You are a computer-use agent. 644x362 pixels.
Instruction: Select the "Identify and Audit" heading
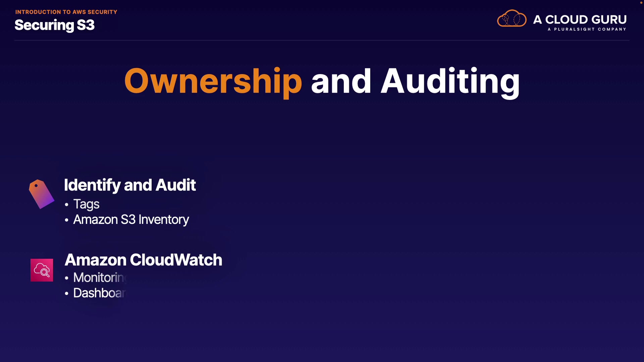tap(130, 185)
